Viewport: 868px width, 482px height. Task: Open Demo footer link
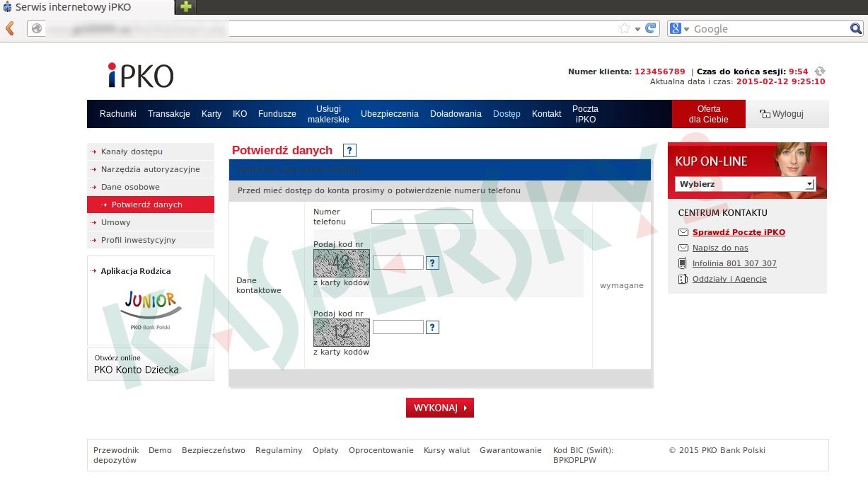[x=160, y=450]
